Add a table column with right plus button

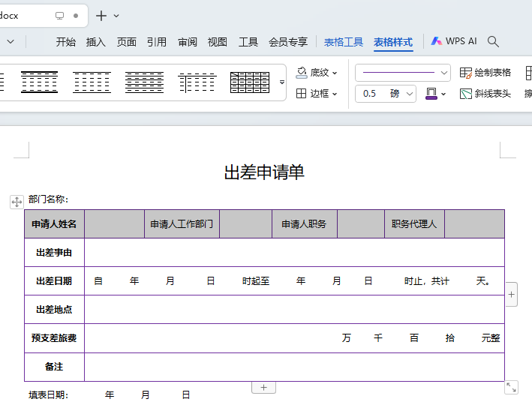(x=512, y=295)
